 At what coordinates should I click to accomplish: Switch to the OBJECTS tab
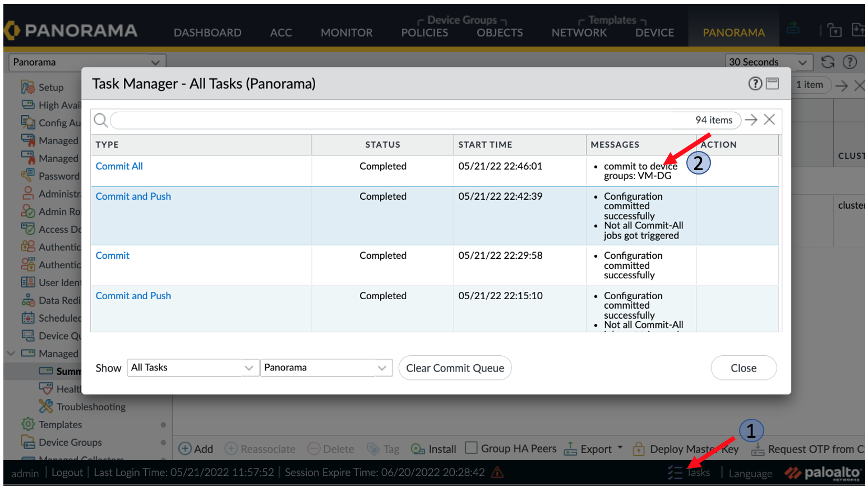500,33
